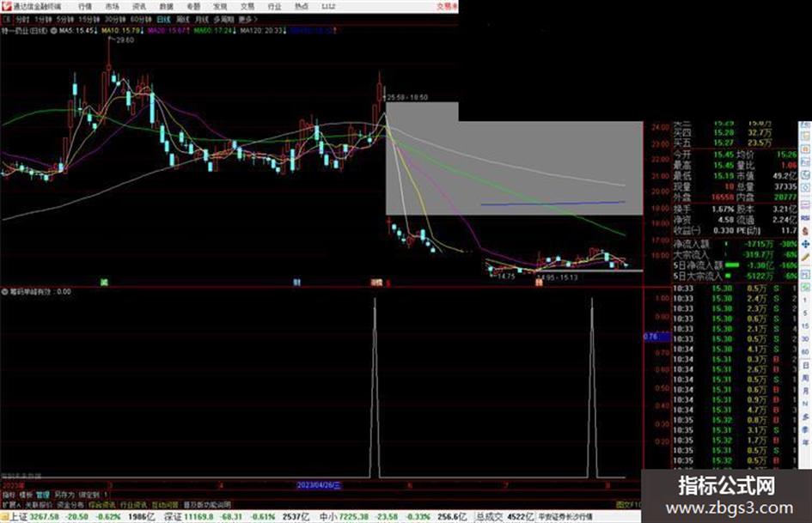Open the 行情 menu
This screenshot has width=812, height=523.
pyautogui.click(x=85, y=6)
